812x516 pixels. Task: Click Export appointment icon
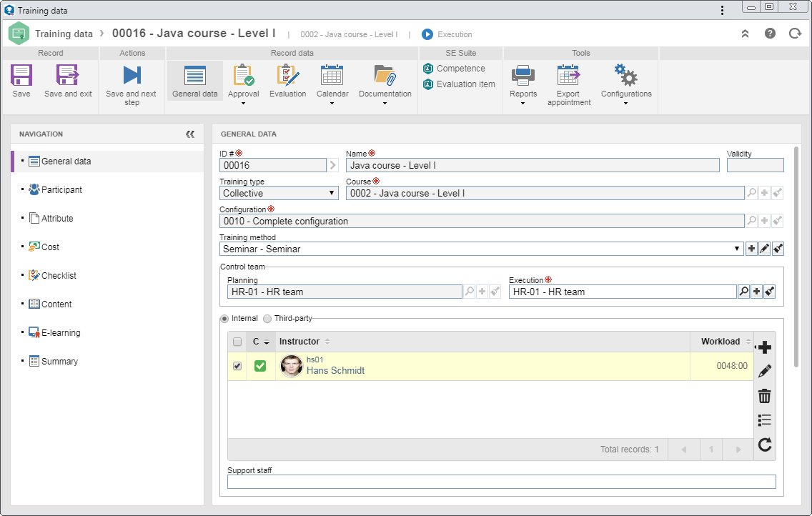pos(568,76)
